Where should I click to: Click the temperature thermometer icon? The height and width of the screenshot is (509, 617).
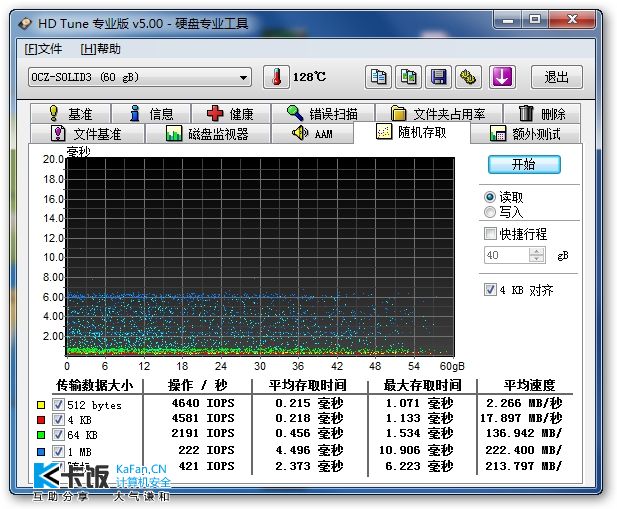point(276,77)
